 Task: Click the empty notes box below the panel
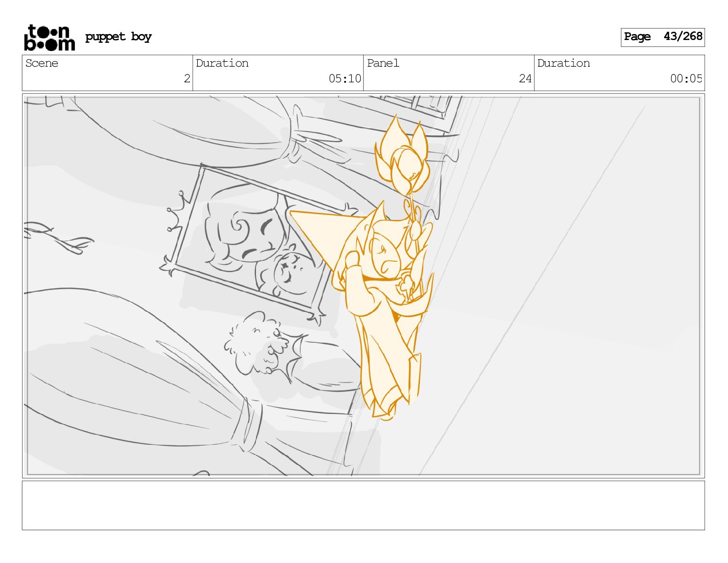(x=363, y=506)
